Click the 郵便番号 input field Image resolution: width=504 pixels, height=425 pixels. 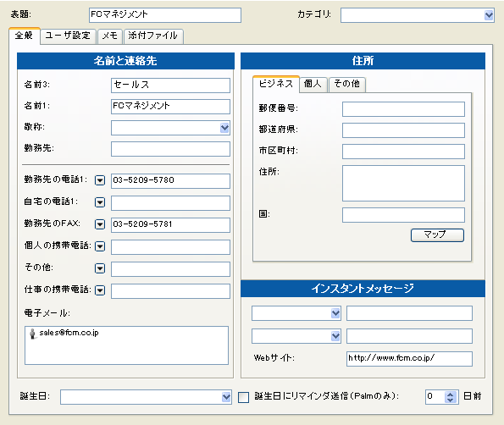pyautogui.click(x=403, y=109)
